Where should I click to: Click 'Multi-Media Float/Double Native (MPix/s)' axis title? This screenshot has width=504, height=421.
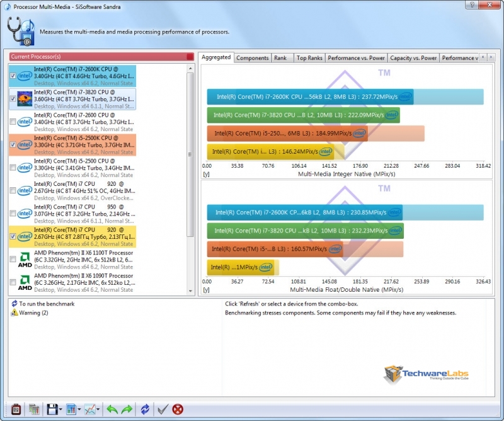pyautogui.click(x=346, y=290)
